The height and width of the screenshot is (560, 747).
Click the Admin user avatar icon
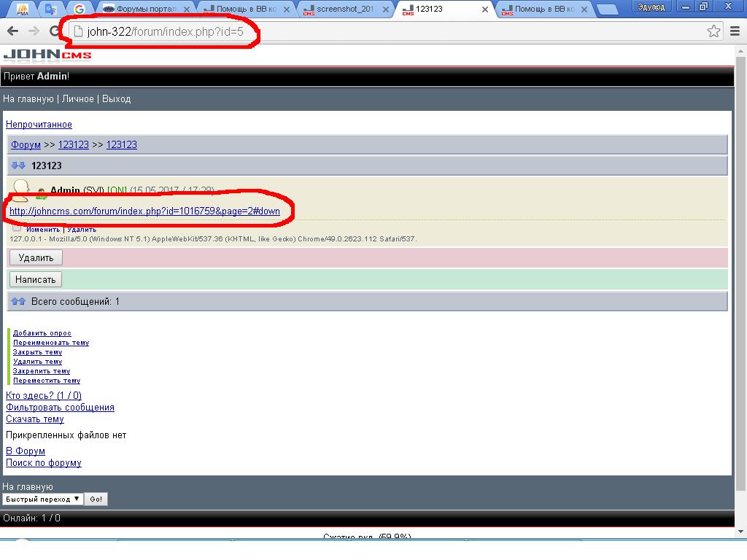click(20, 190)
